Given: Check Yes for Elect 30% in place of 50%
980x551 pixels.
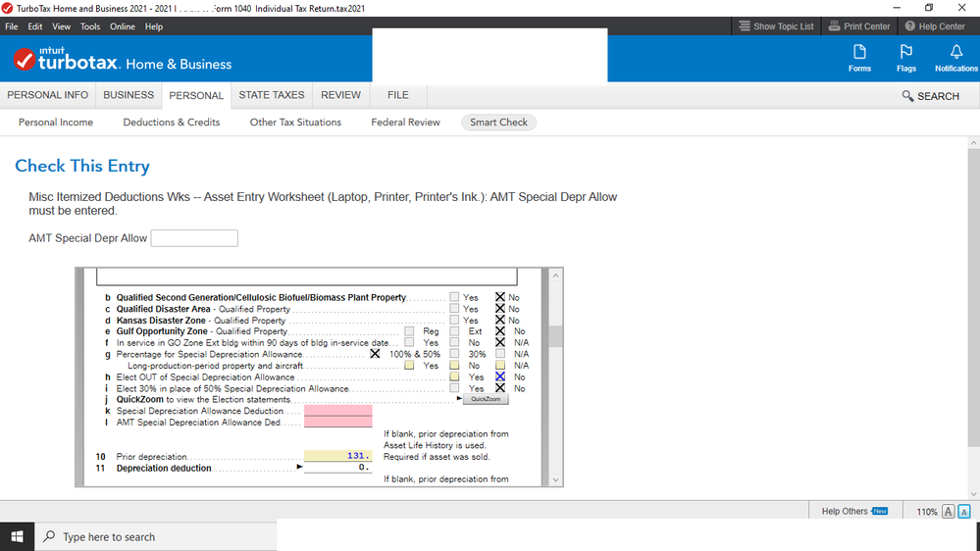Looking at the screenshot, I should 454,388.
